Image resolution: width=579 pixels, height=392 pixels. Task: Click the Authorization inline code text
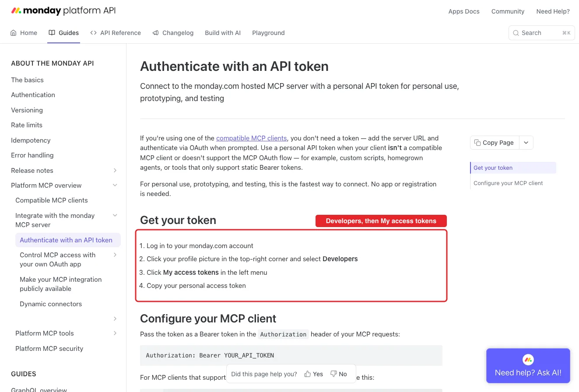[x=284, y=334]
